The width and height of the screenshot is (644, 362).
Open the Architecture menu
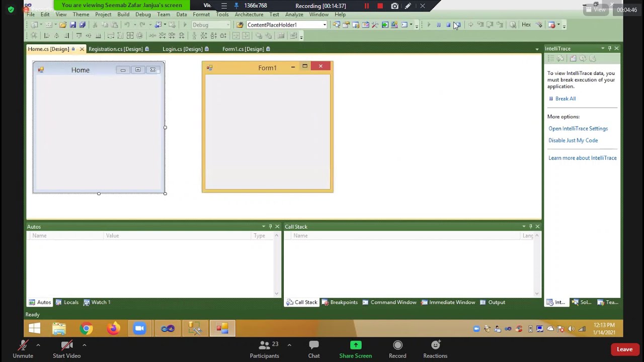pos(249,15)
